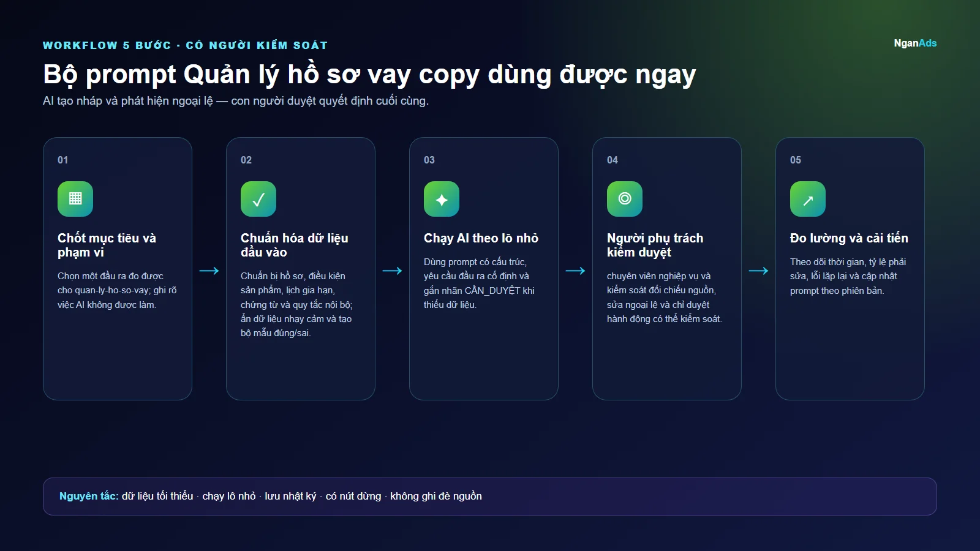This screenshot has height=551, width=980.
Task: Click 'không ghi đè nguồn' in principles bar
Action: click(436, 496)
